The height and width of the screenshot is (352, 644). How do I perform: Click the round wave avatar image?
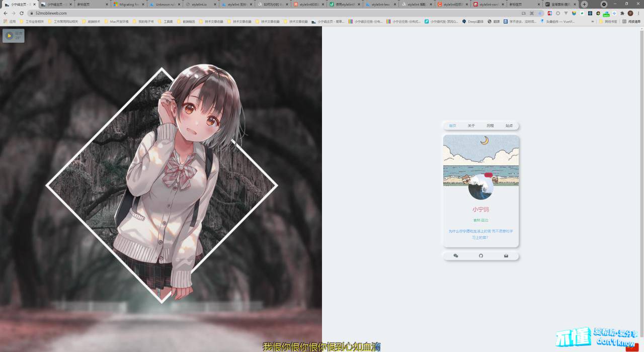pyautogui.click(x=481, y=187)
